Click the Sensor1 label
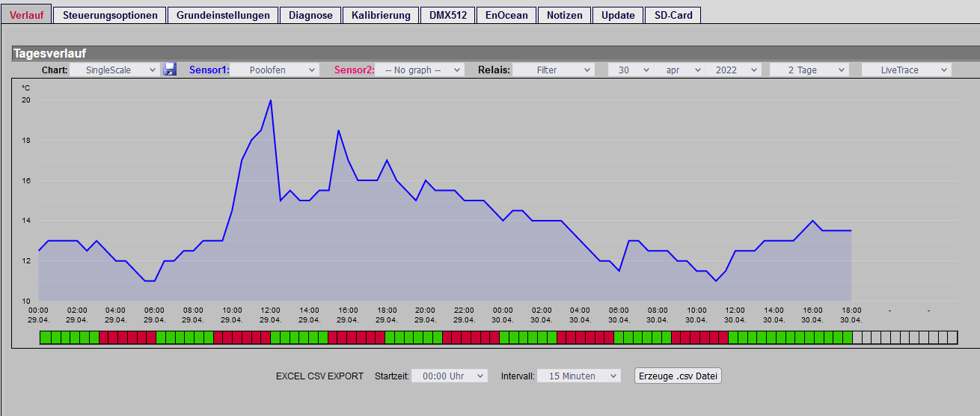Screen dimensions: 980x416 click(x=209, y=70)
